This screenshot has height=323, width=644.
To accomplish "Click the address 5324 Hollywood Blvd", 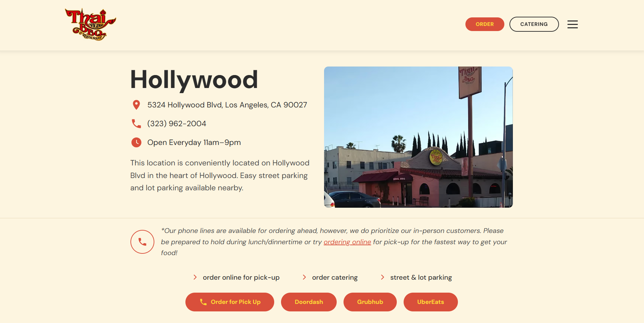I will pos(227,105).
